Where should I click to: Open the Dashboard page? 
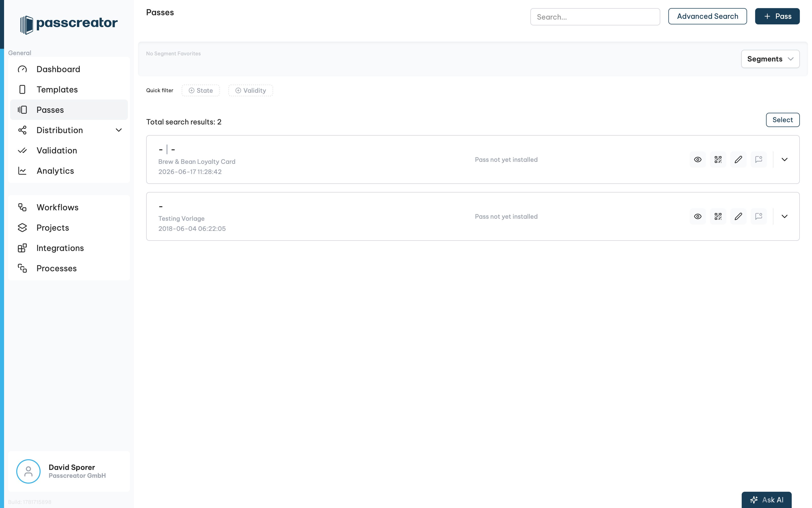pyautogui.click(x=69, y=69)
